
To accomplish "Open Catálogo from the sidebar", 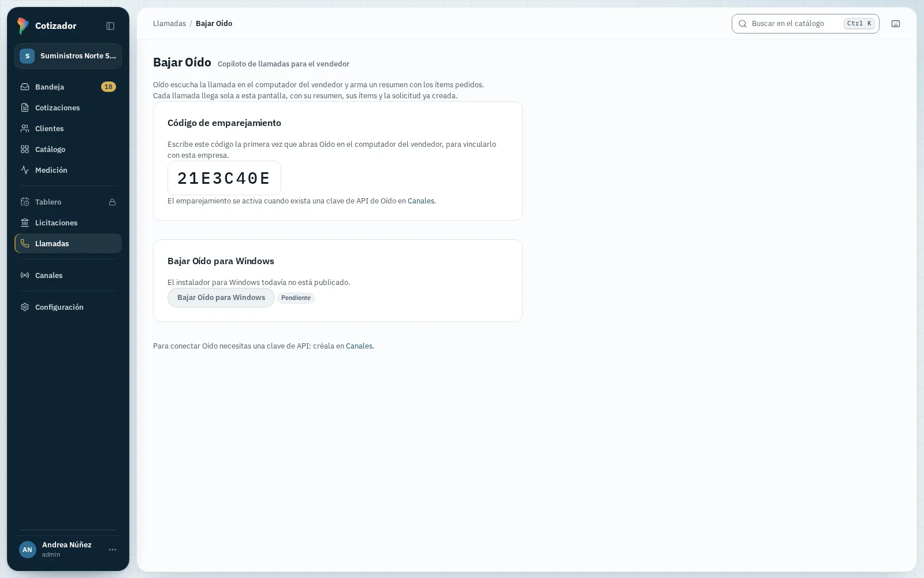I will 68,149.
